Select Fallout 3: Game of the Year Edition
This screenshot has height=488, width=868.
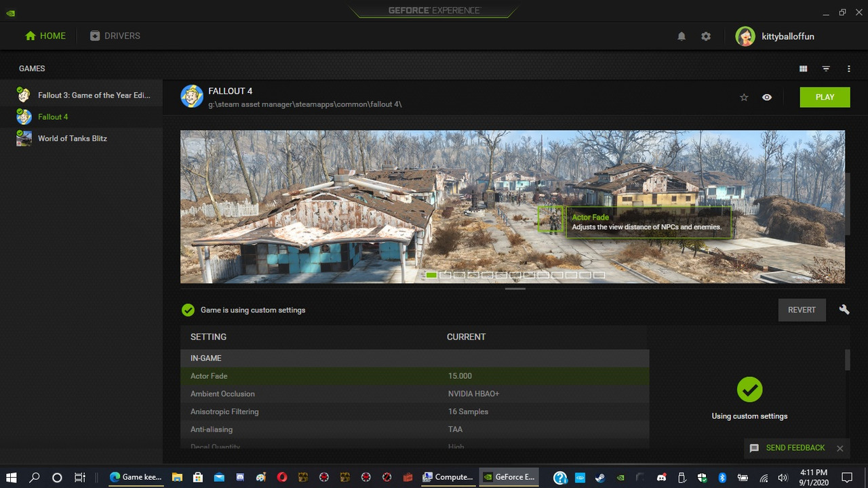pos(81,95)
